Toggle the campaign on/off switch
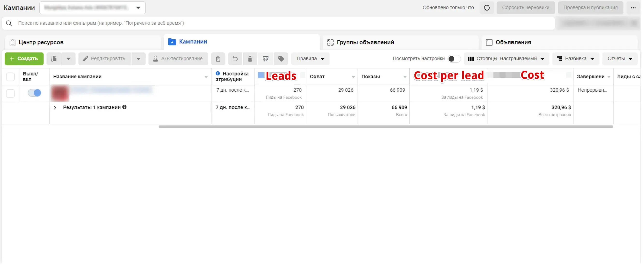Image resolution: width=644 pixels, height=268 pixels. [35, 93]
